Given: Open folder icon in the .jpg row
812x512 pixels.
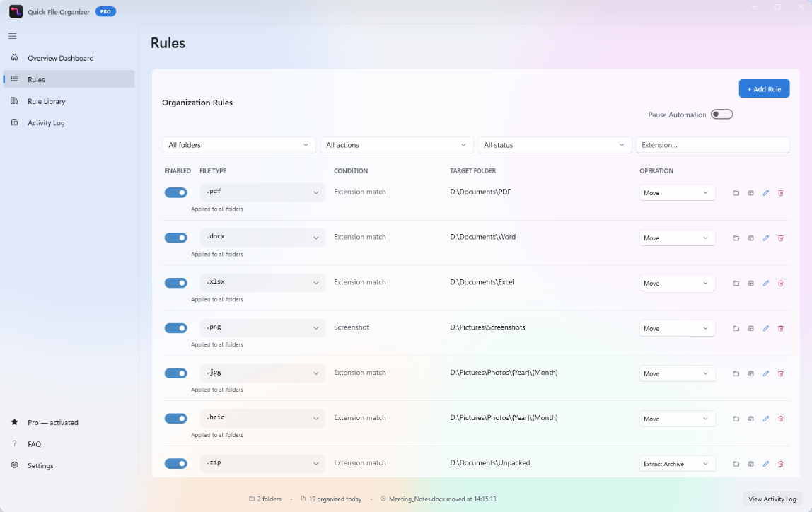Looking at the screenshot, I should [x=736, y=373].
